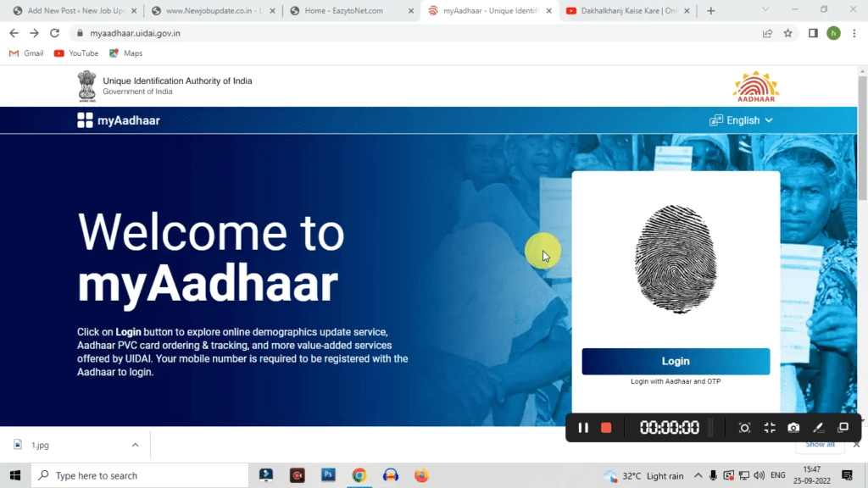Open Chrome from the taskbar
This screenshot has width=868, height=488.
pyautogui.click(x=359, y=475)
